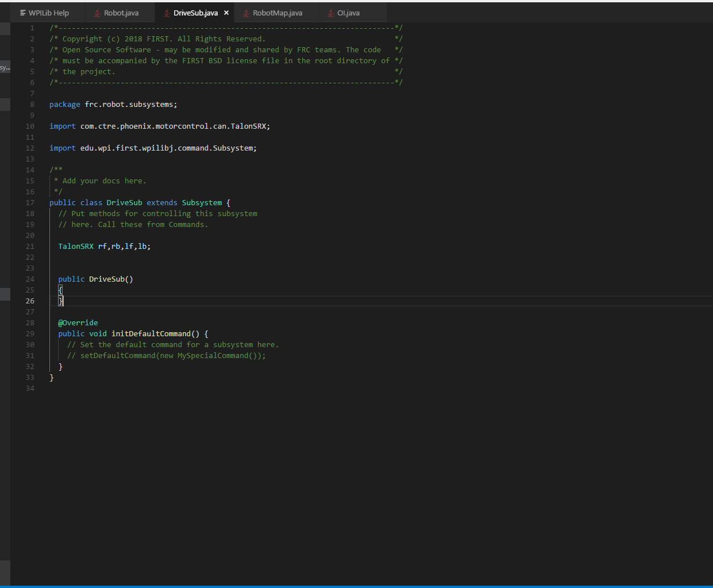Place cursor on the TalonSRX declaration line

click(x=104, y=247)
